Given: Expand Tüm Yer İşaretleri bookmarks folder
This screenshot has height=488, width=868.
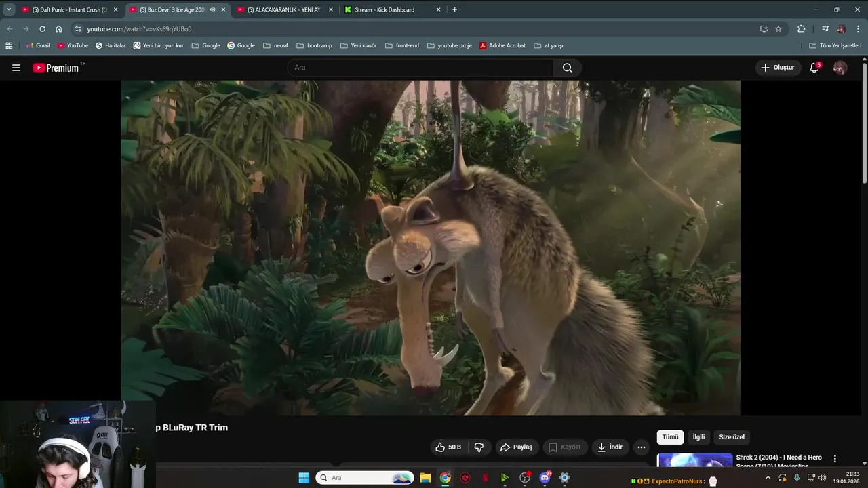Looking at the screenshot, I should tap(835, 45).
